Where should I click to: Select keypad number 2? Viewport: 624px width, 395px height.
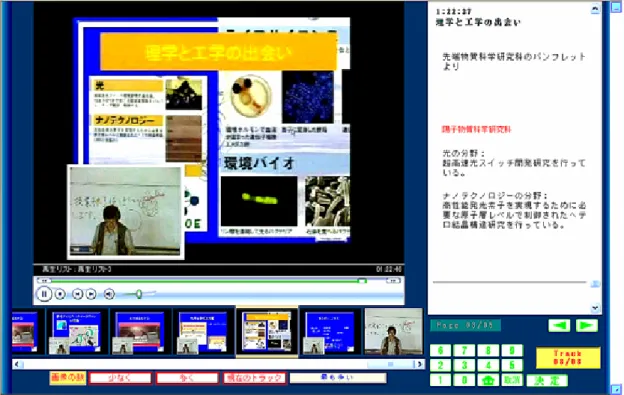click(440, 365)
